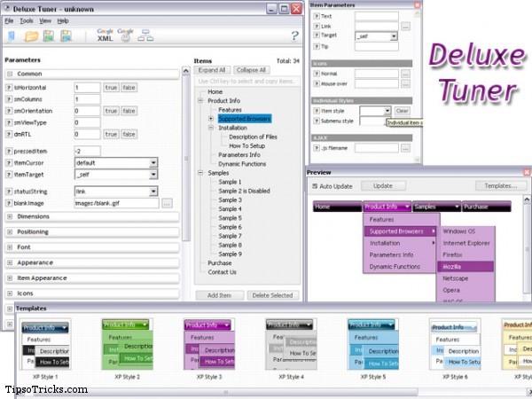Screen dimensions: 532x399
Task: Open the View menu
Action: pos(45,20)
